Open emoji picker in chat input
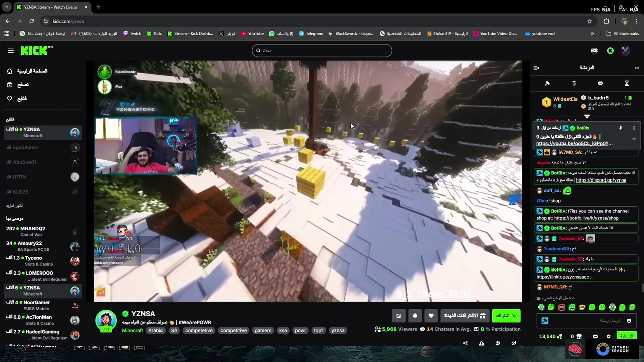 pyautogui.click(x=629, y=321)
